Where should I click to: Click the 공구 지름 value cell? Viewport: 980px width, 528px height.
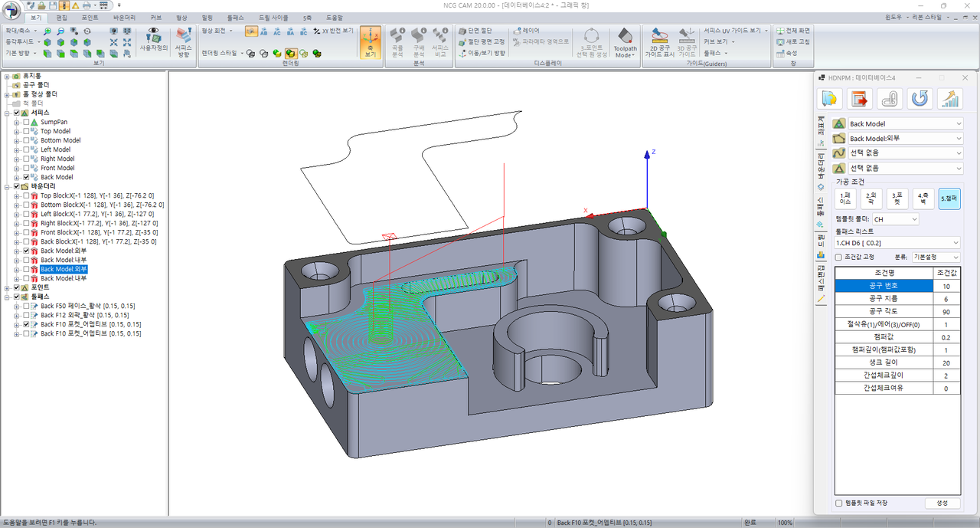[x=945, y=298]
